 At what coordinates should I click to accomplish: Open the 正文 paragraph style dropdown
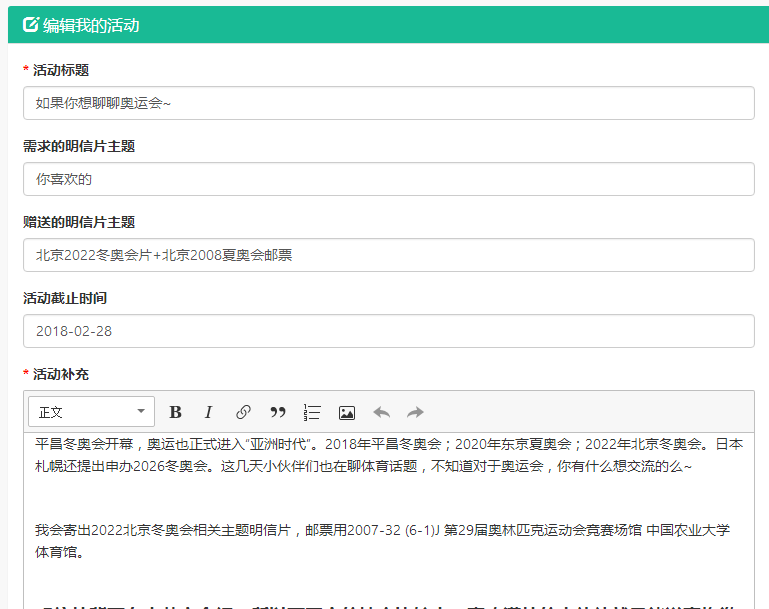(x=91, y=412)
